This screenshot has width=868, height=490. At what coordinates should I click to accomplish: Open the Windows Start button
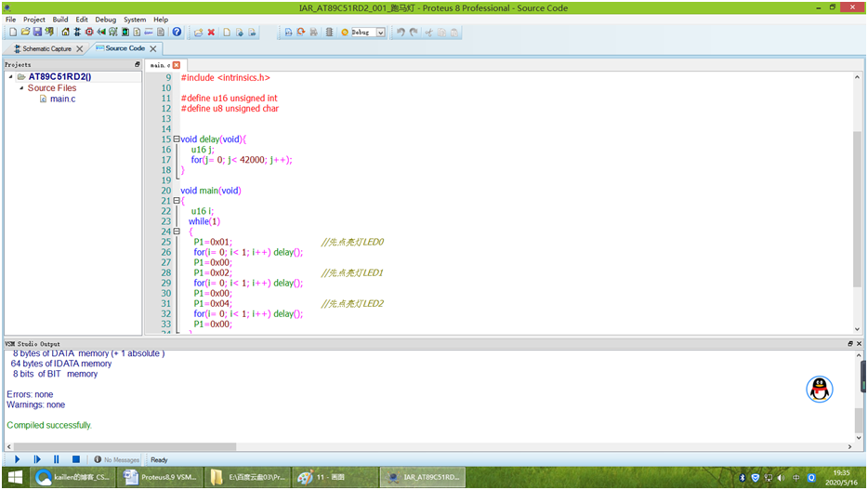(15, 477)
